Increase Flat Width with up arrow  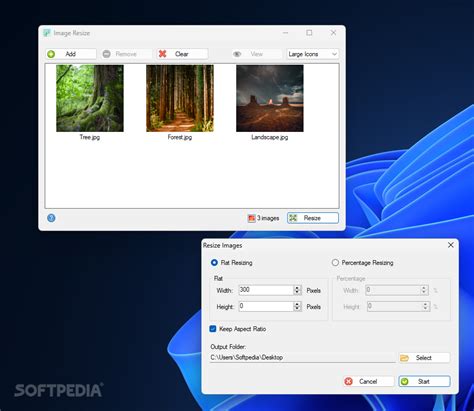[297, 288]
